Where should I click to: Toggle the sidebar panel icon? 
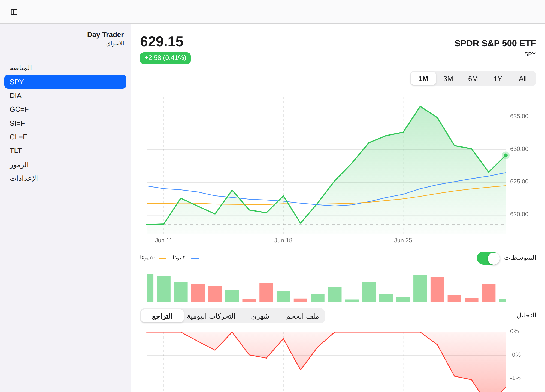click(x=14, y=12)
